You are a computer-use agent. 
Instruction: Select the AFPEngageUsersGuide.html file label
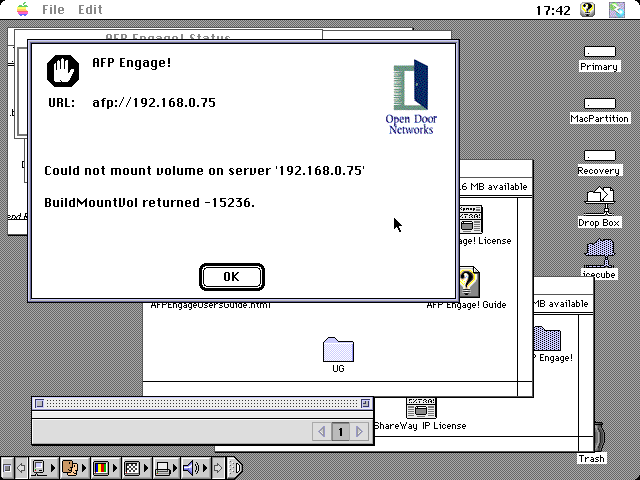click(x=211, y=305)
